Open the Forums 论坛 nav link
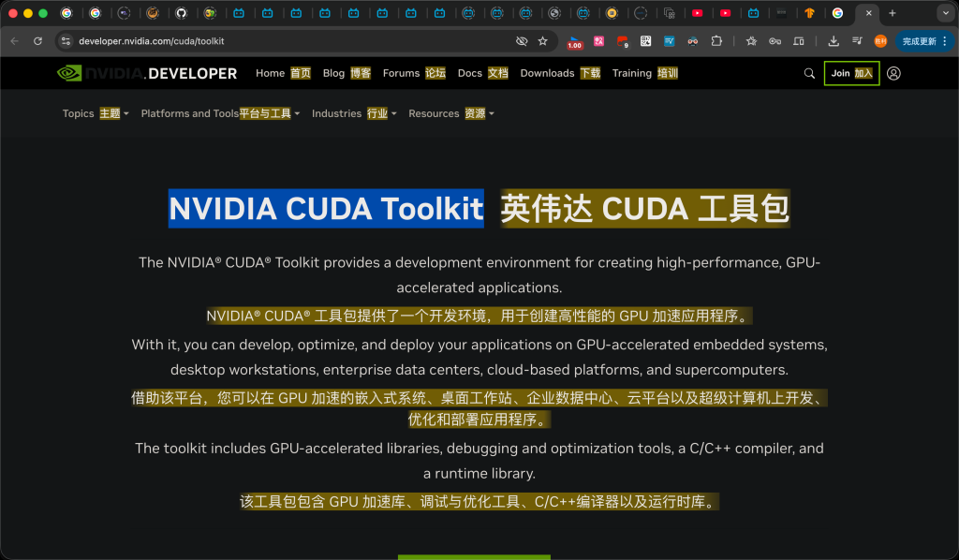 pos(414,73)
